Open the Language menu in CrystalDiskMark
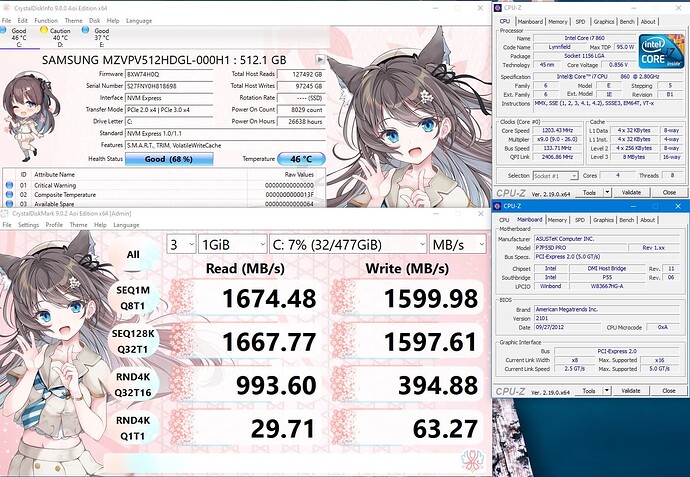The height and width of the screenshot is (477, 690). pyautogui.click(x=126, y=225)
